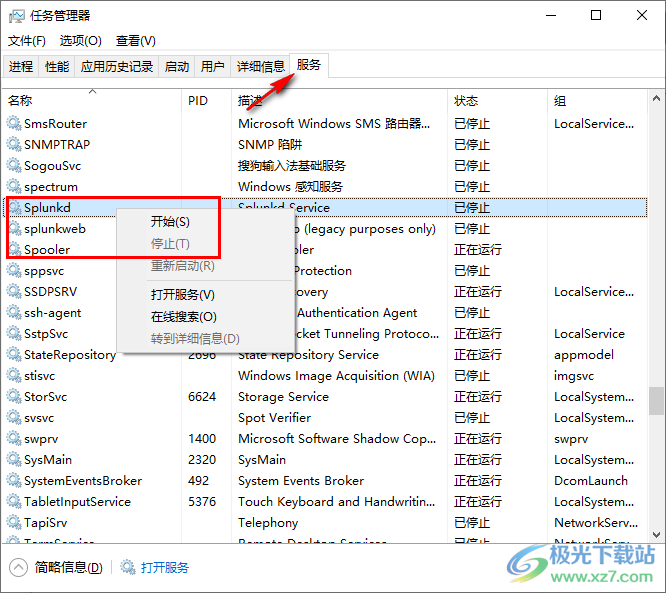
Task: Sort by the 组 column header
Action: [597, 101]
